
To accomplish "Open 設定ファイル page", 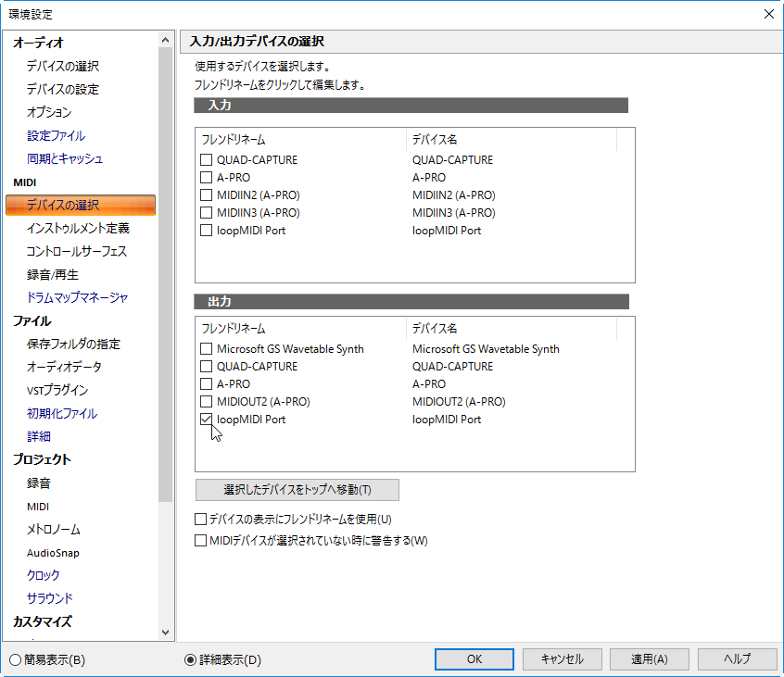I will [x=56, y=135].
